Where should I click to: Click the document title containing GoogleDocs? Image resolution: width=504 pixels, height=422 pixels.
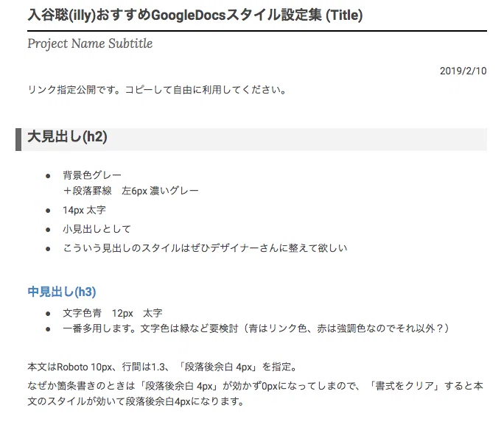click(195, 15)
